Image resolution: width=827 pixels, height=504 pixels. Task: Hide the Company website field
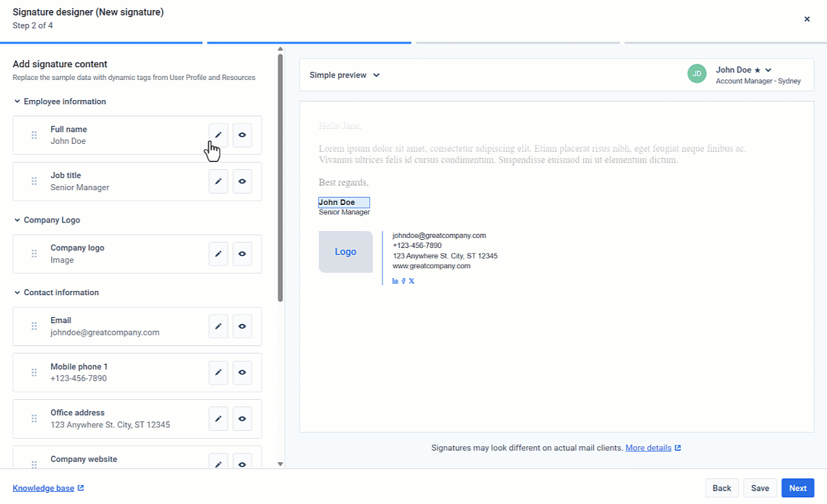coord(242,461)
